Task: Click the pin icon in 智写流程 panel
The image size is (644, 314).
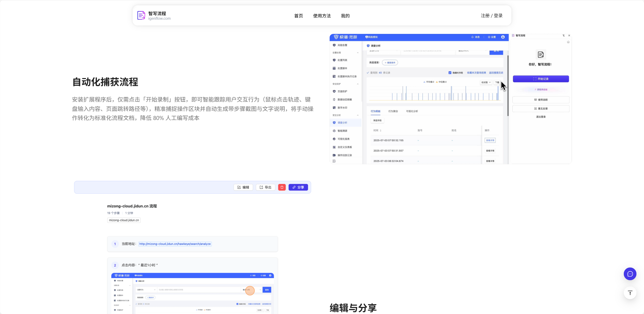Action: coord(564,36)
